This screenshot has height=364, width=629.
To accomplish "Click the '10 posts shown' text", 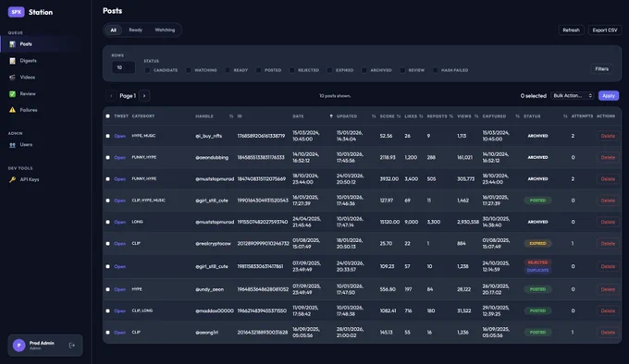I will 335,96.
